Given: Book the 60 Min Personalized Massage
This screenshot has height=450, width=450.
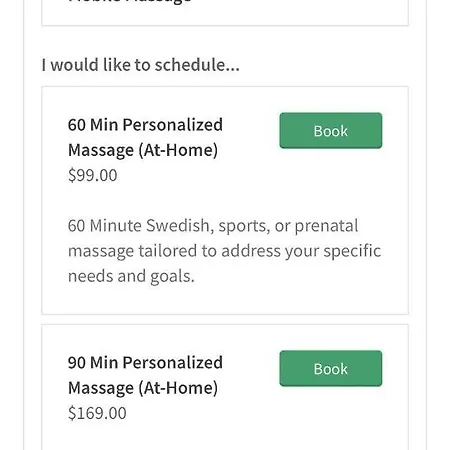Looking at the screenshot, I should pyautogui.click(x=331, y=131).
